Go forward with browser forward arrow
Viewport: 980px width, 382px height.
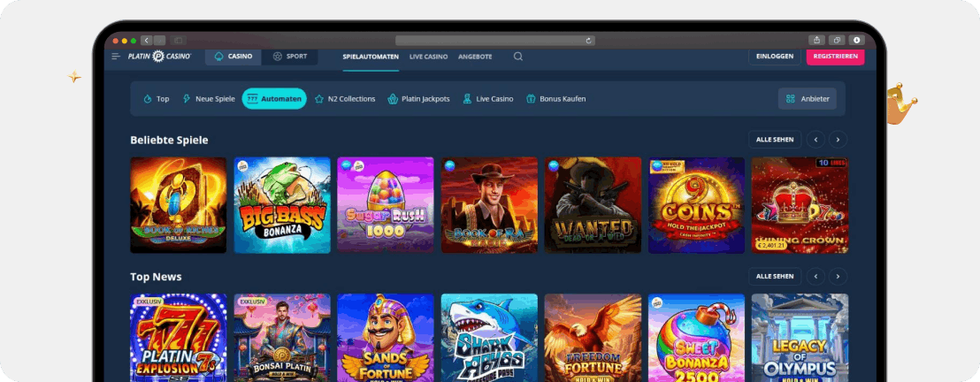[x=159, y=40]
